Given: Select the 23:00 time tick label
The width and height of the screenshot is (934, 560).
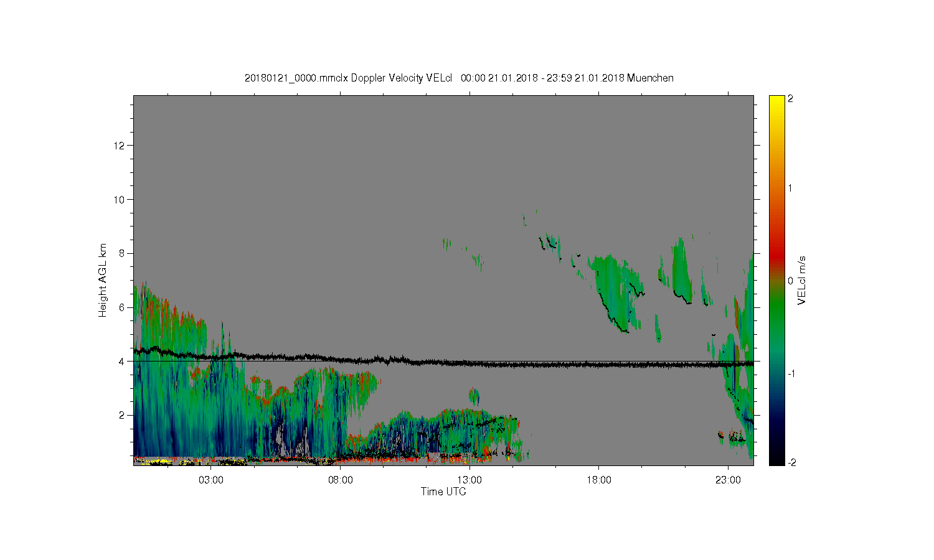Looking at the screenshot, I should click(728, 480).
